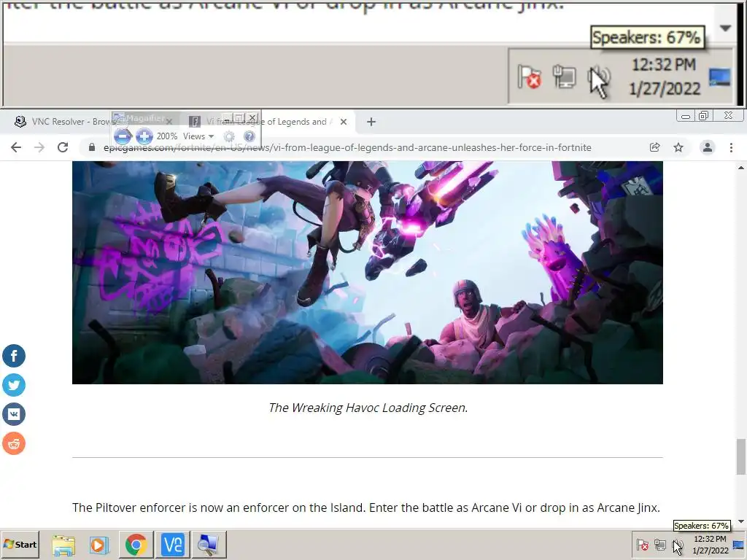Click the page scrollbar up arrow
The height and width of the screenshot is (560, 747).
coord(741,168)
